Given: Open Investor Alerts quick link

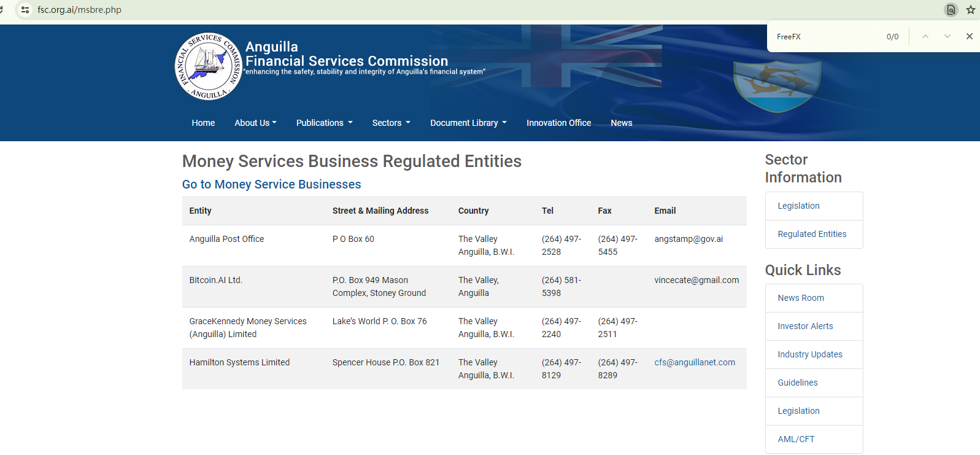Looking at the screenshot, I should click(805, 326).
